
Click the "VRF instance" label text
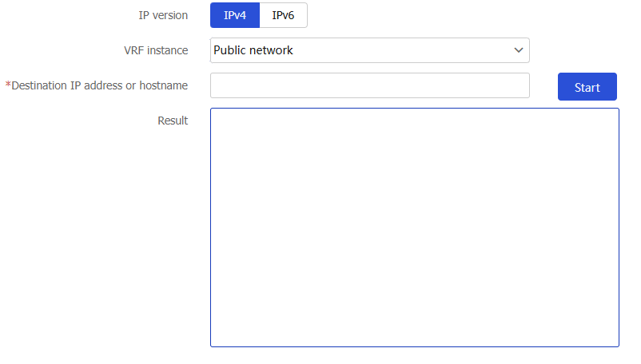point(156,50)
